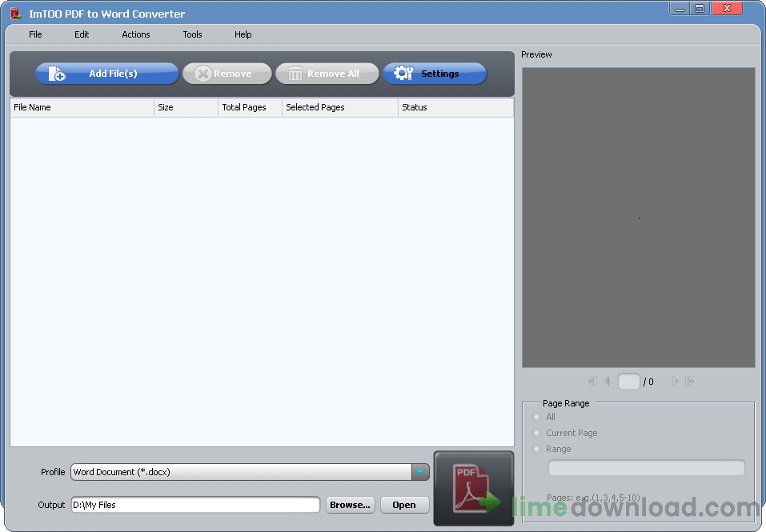Image resolution: width=766 pixels, height=532 pixels.
Task: Click the first page navigation icon
Action: [x=592, y=382]
